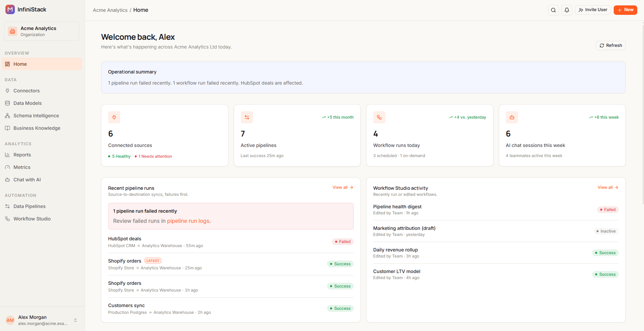Open Connectors in the sidebar
The height and width of the screenshot is (331, 644).
[42, 91]
